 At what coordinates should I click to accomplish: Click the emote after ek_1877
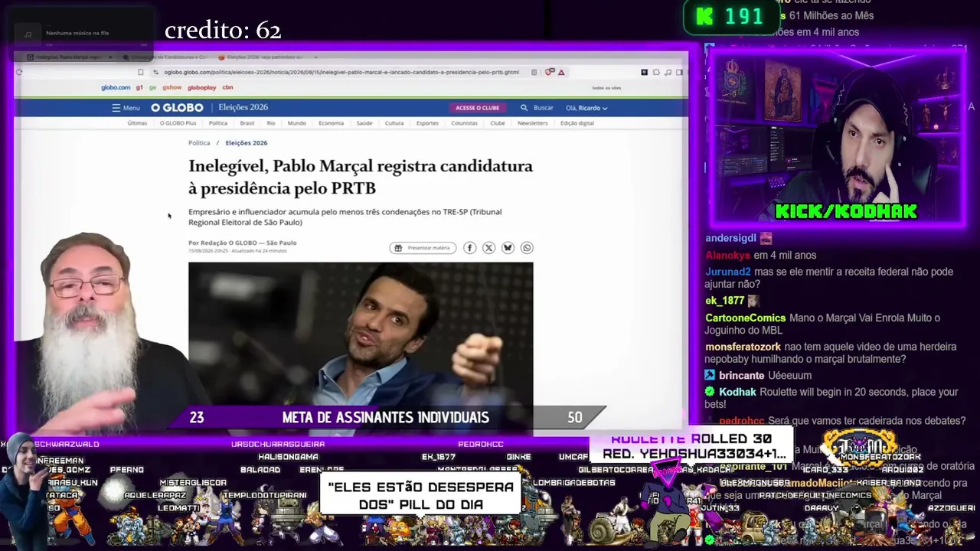coord(753,301)
